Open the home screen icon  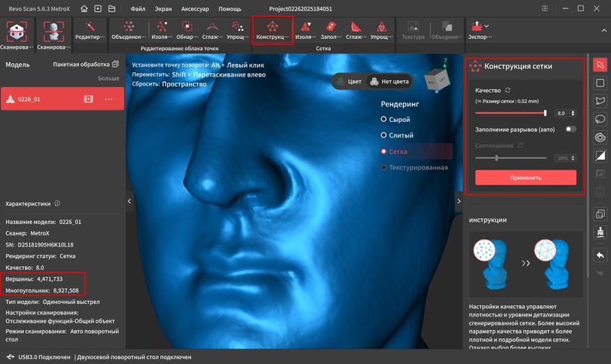[84, 9]
